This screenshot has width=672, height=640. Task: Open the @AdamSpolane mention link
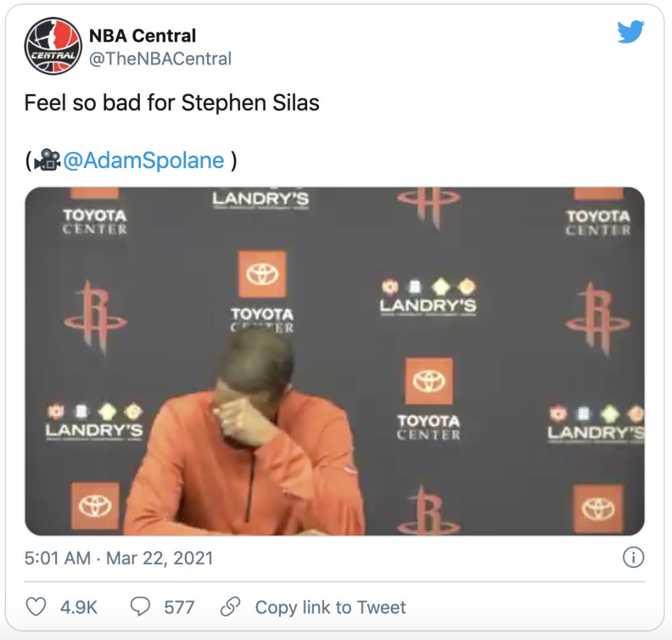point(144,161)
